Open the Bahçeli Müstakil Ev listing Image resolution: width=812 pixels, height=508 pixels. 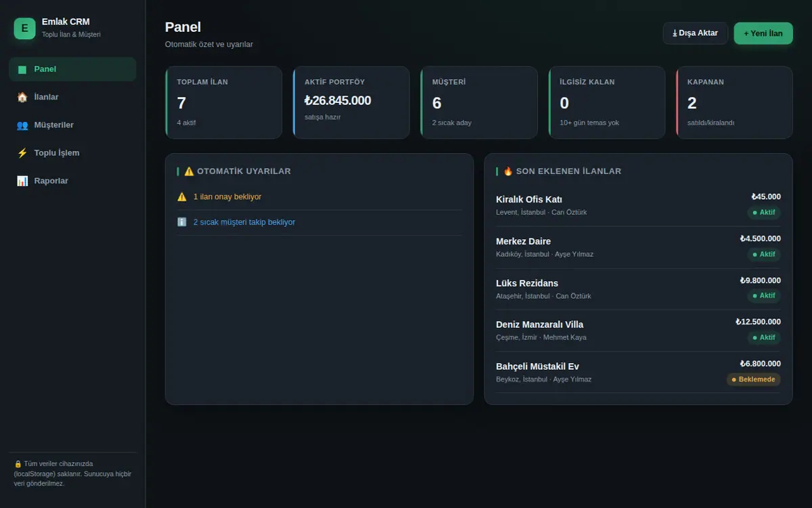(638, 373)
